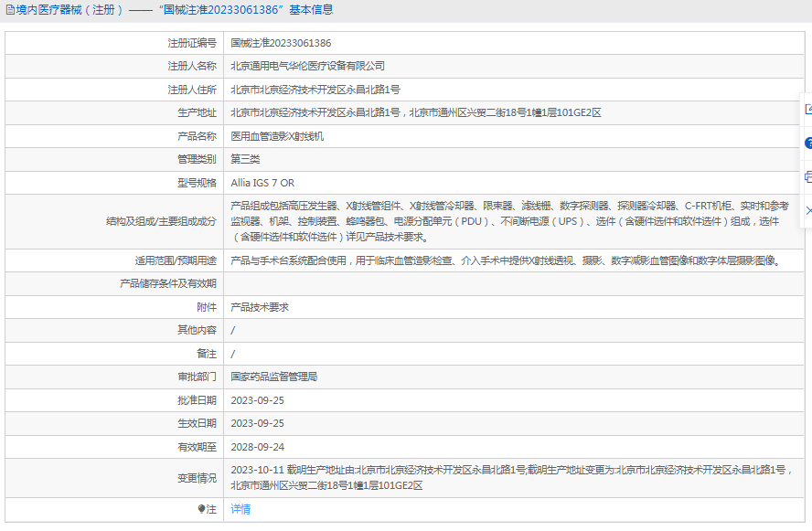Click product name 医用血管造影X射线机
Viewport: 812px width, 531px height.
277,136
